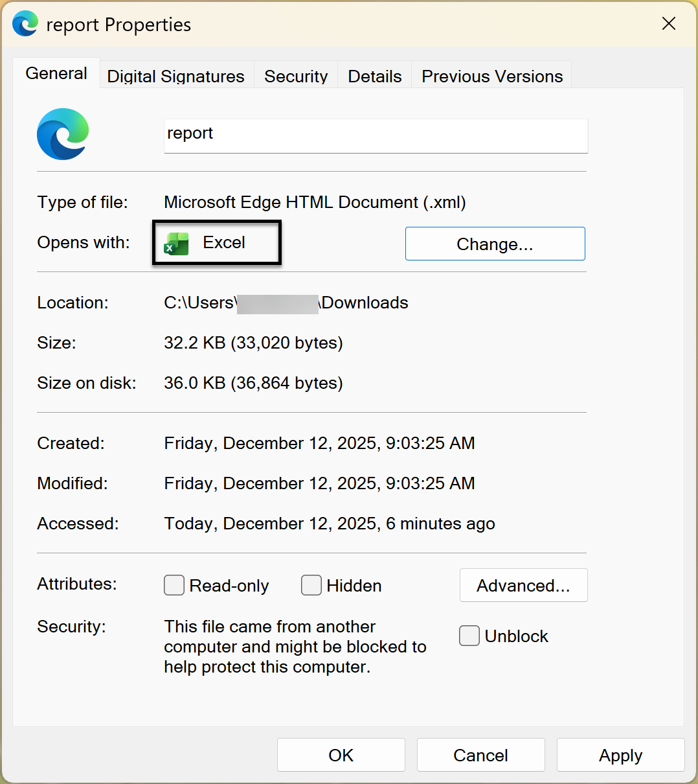Screen dimensions: 698x784
Task: Tick the Hidden attribute checkbox
Action: pyautogui.click(x=311, y=585)
